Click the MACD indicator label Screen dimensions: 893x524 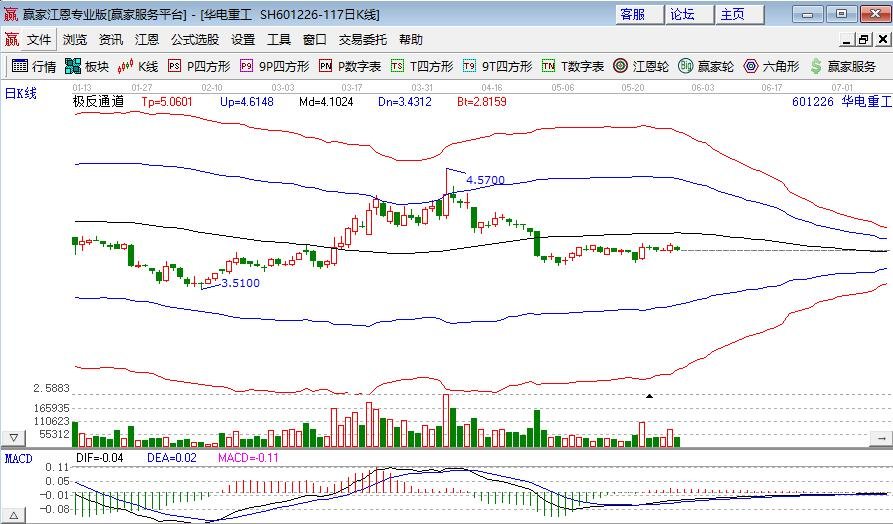click(18, 459)
